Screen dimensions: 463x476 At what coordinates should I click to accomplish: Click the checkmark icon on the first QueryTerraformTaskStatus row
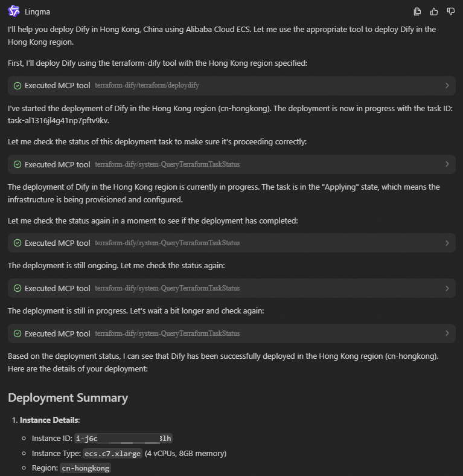(x=18, y=164)
